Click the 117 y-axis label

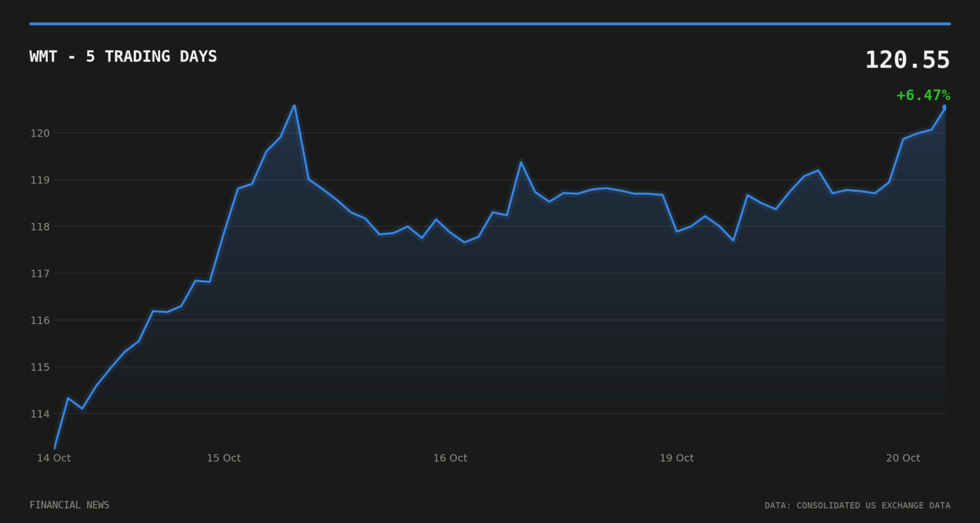(x=40, y=273)
